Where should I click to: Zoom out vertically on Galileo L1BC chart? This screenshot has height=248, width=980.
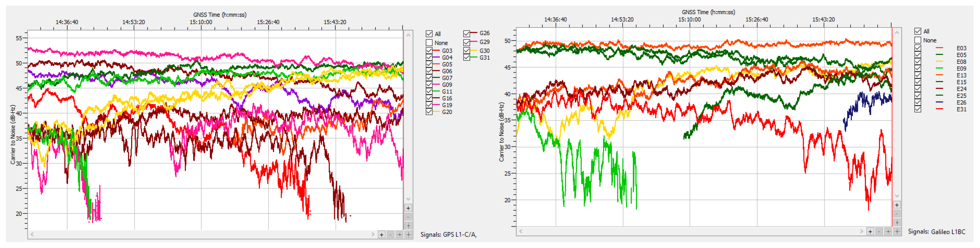coord(897,214)
